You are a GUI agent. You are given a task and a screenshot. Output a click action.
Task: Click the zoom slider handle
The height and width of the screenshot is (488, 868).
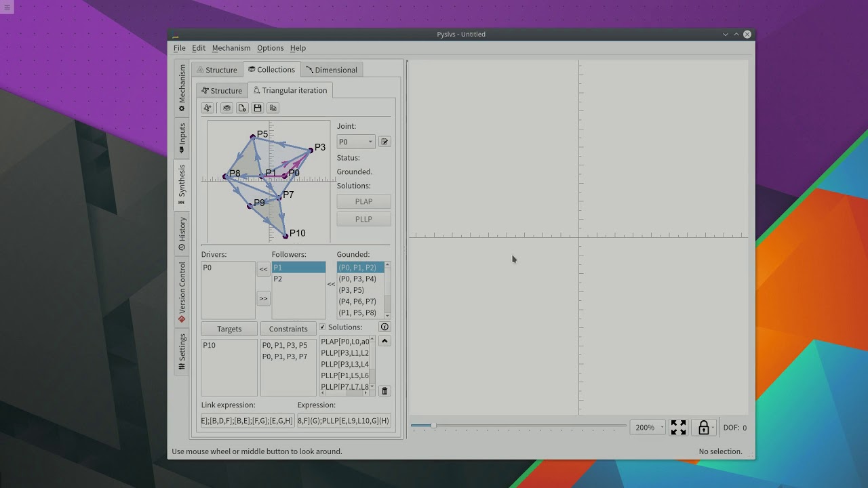tap(433, 426)
